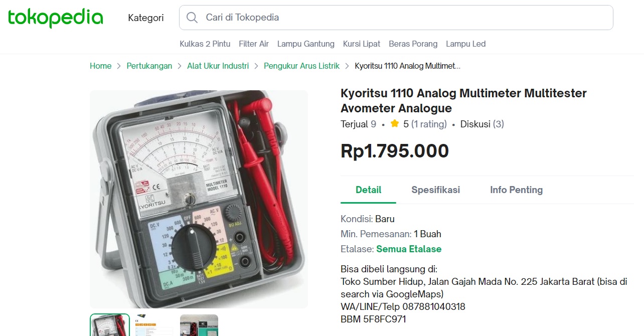Go to Home breadcrumb
This screenshot has width=644, height=336.
[x=101, y=66]
